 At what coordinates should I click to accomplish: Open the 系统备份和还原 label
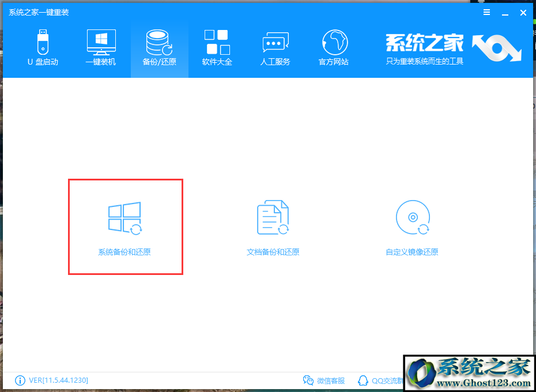click(124, 252)
